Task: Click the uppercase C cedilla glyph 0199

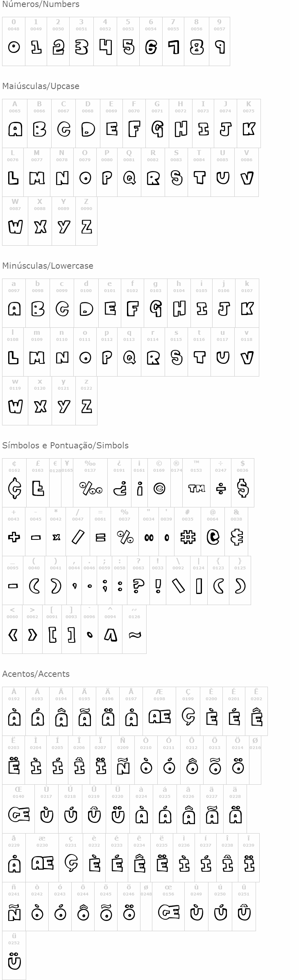Action: pyautogui.click(x=188, y=711)
